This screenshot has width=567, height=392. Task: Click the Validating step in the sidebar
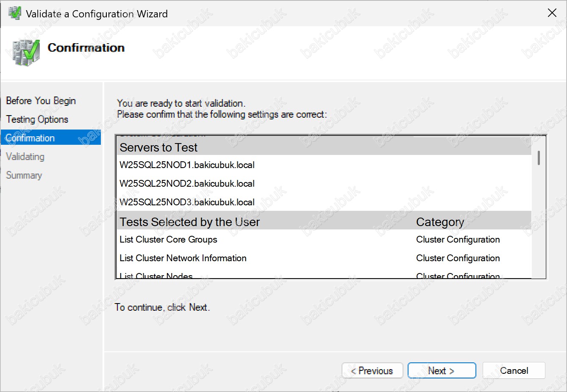(25, 157)
